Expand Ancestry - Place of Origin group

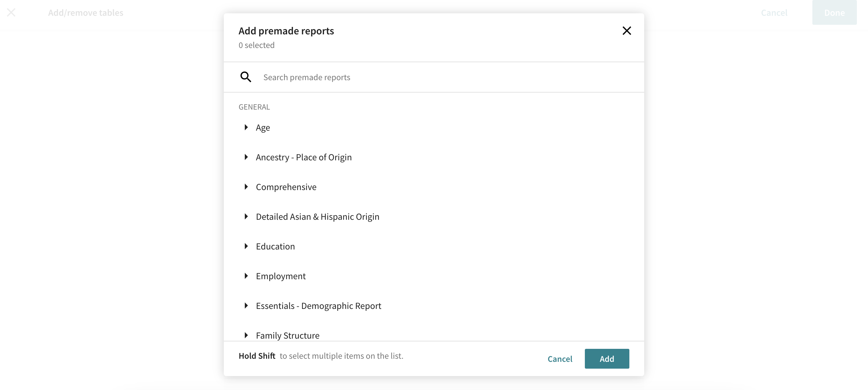(246, 157)
